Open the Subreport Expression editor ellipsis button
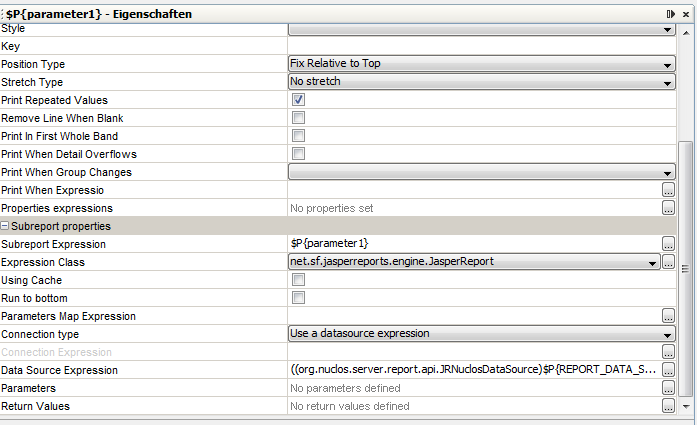This screenshot has width=697, height=425. [x=668, y=244]
